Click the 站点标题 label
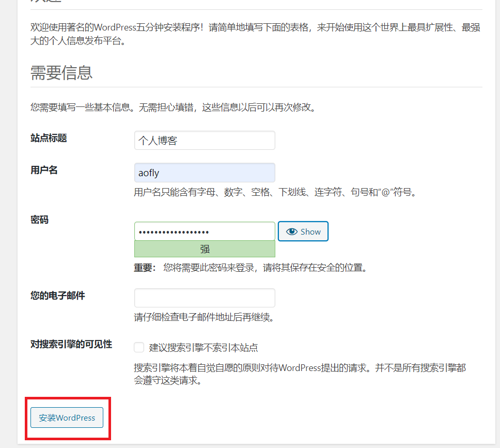This screenshot has height=448, width=500. (x=49, y=138)
